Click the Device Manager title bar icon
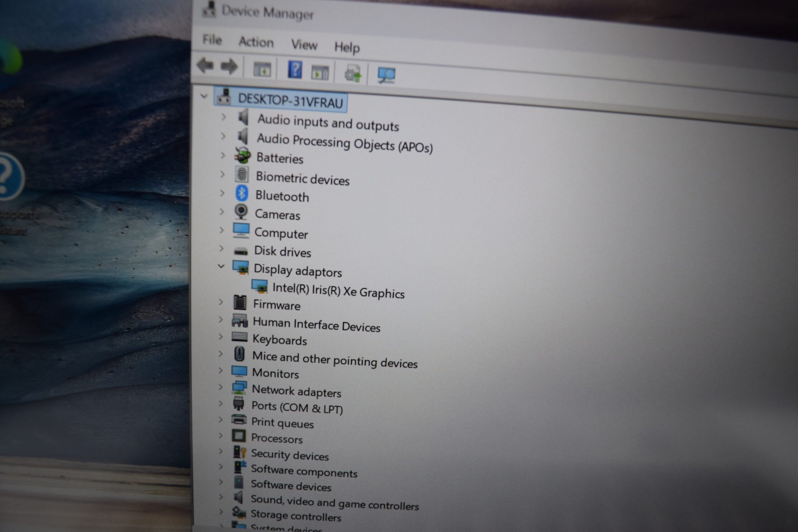Viewport: 798px width, 532px height. 209,9
